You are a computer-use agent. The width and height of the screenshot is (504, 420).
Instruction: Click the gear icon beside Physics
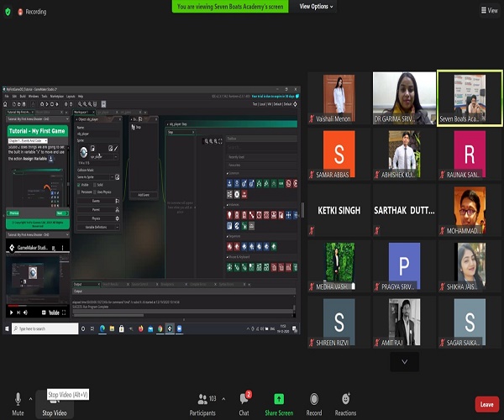click(x=118, y=218)
